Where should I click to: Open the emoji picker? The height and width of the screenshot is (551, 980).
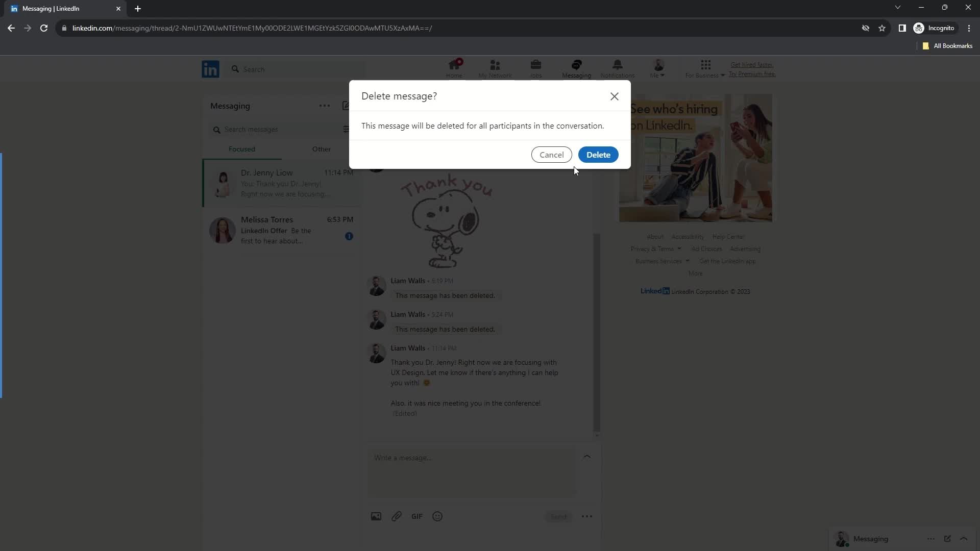(437, 516)
